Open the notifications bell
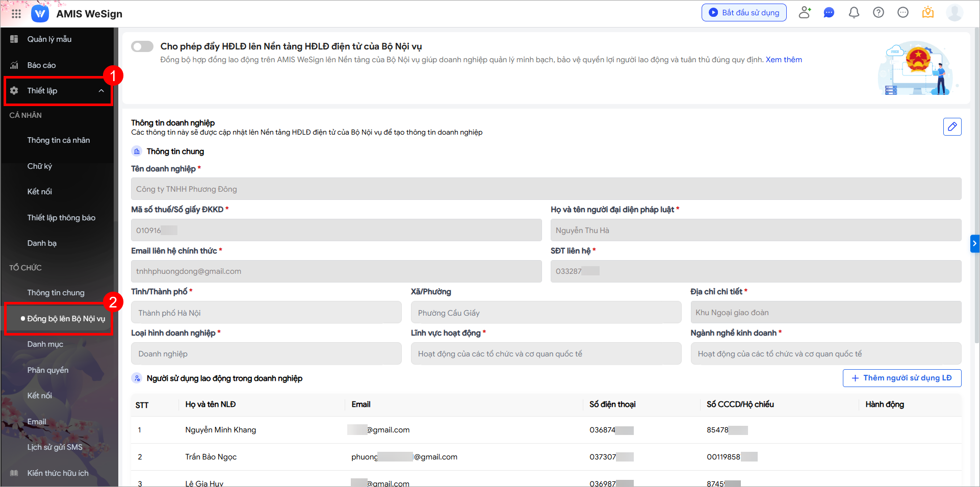The width and height of the screenshot is (980, 487). coord(854,13)
